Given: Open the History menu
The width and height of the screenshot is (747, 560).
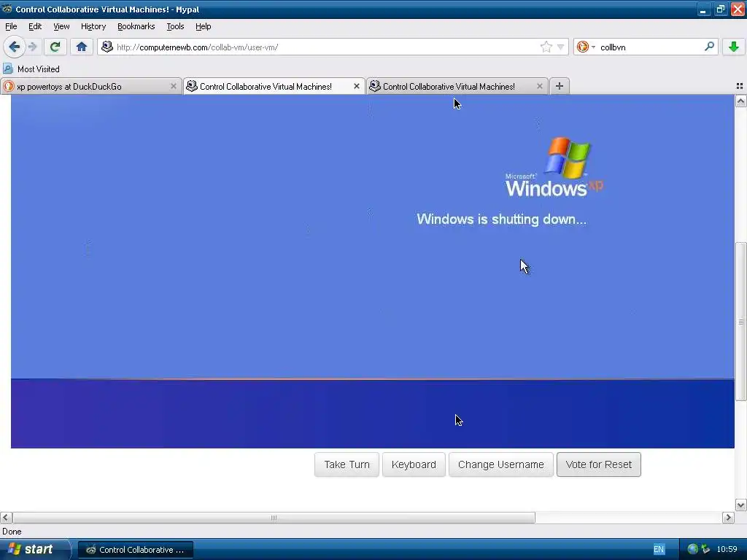Looking at the screenshot, I should [x=93, y=26].
